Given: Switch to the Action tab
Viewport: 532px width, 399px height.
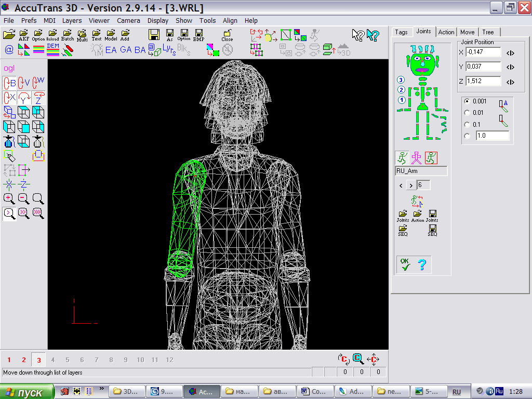Looking at the screenshot, I should [446, 32].
